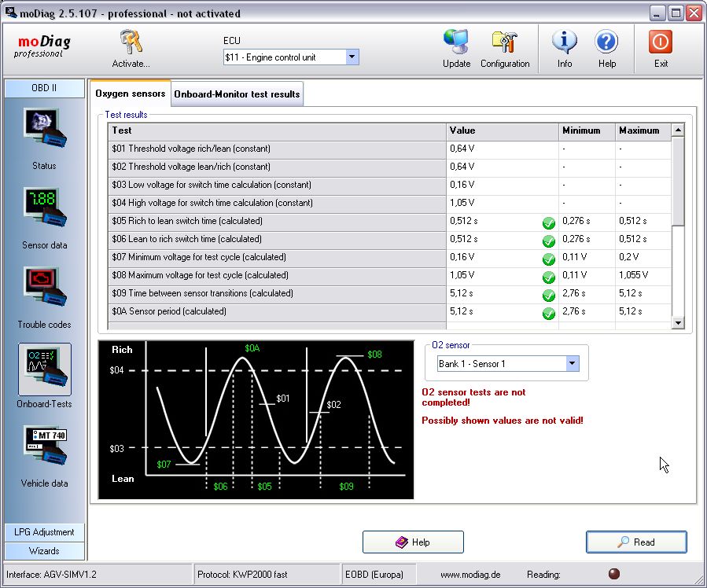The width and height of the screenshot is (707, 588).
Task: Expand the ECU selection dropdown
Action: pyautogui.click(x=352, y=57)
